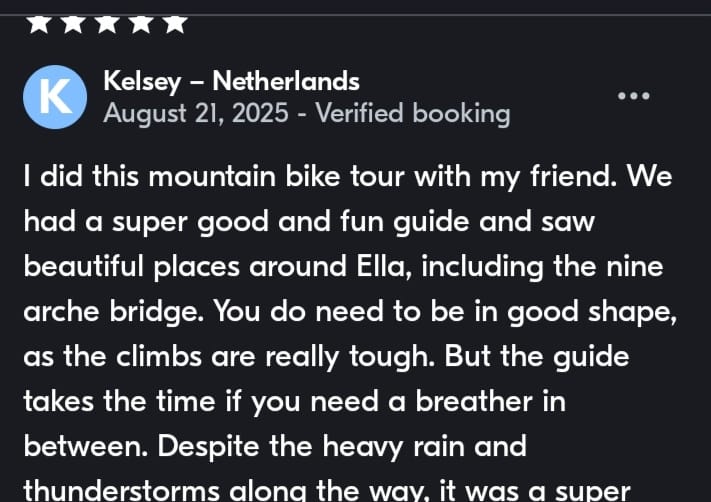The width and height of the screenshot is (711, 502).
Task: Click the word Netherlands in the reviewer header
Action: [x=286, y=81]
